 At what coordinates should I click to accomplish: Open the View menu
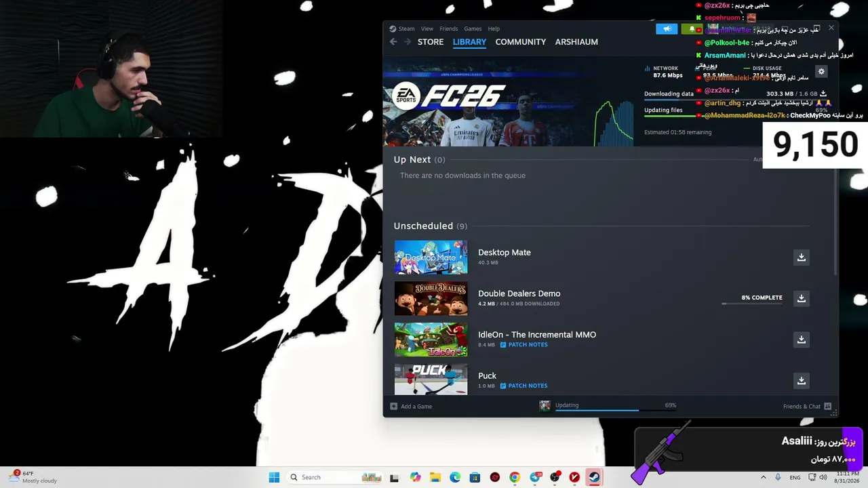point(427,28)
